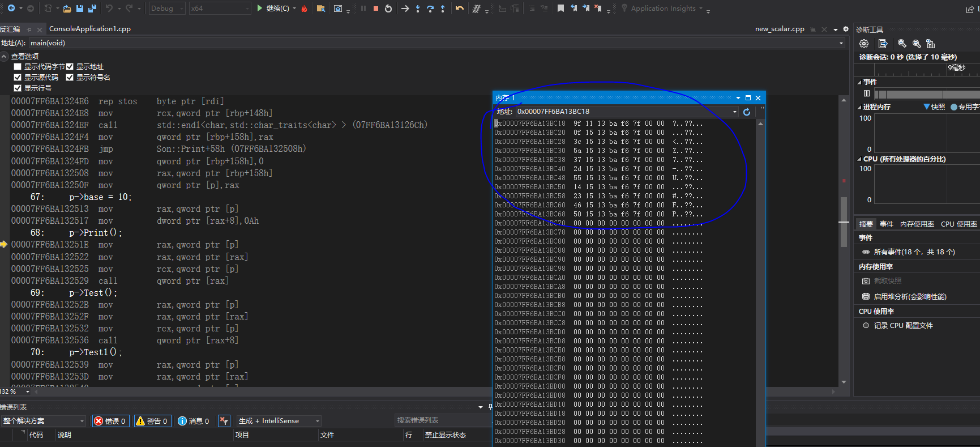The image size is (980, 447).
Task: Toggle the bookmark icon in toolbar
Action: tap(560, 8)
